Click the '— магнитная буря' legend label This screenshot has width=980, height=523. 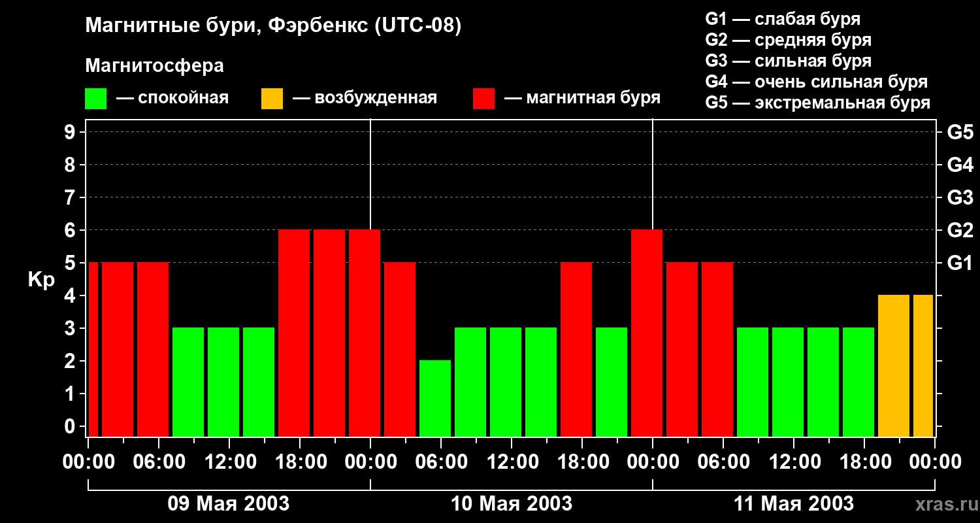pos(582,98)
